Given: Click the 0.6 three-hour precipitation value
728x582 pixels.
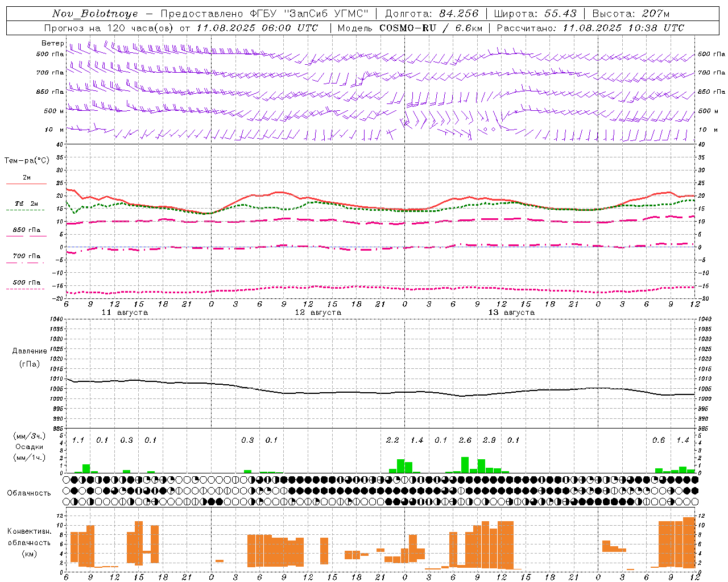Looking at the screenshot, I should tap(659, 440).
